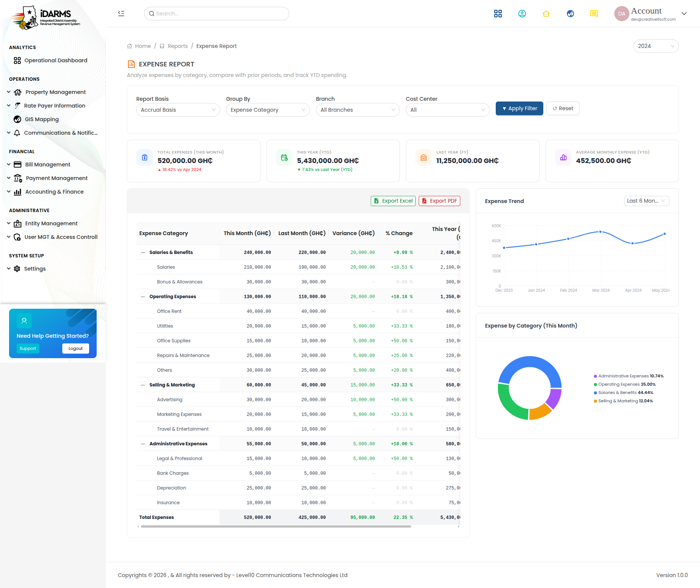Viewport: 700px width, 588px height.
Task: Open the yellow messages chat icon
Action: click(594, 14)
